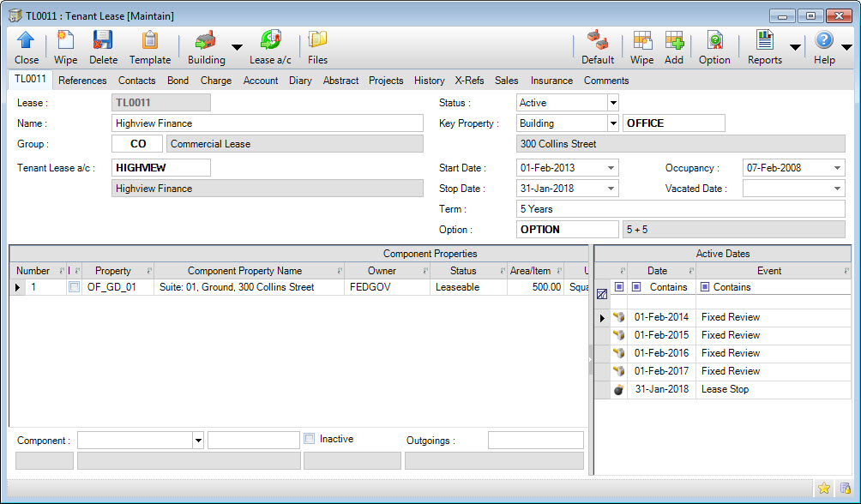
Task: Click the icon for 01-Feb-2015 Fixed Review
Action: click(x=619, y=335)
